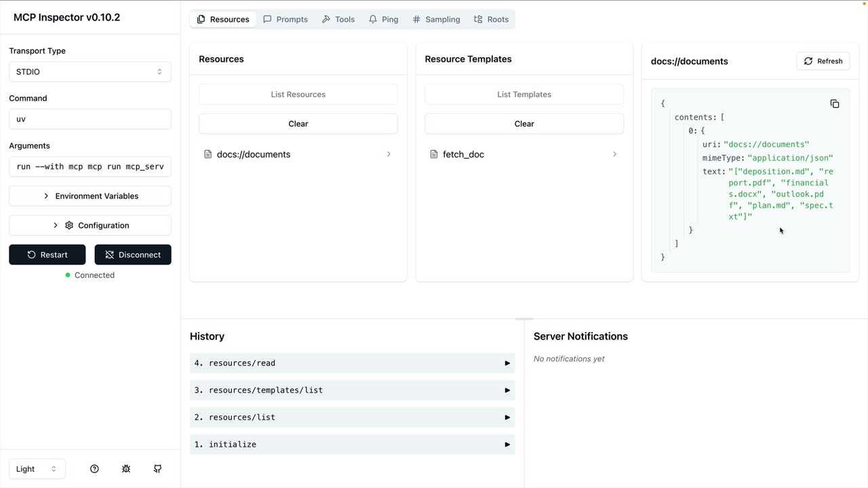
Task: Click the file icon beside fetch_doc
Action: point(434,155)
